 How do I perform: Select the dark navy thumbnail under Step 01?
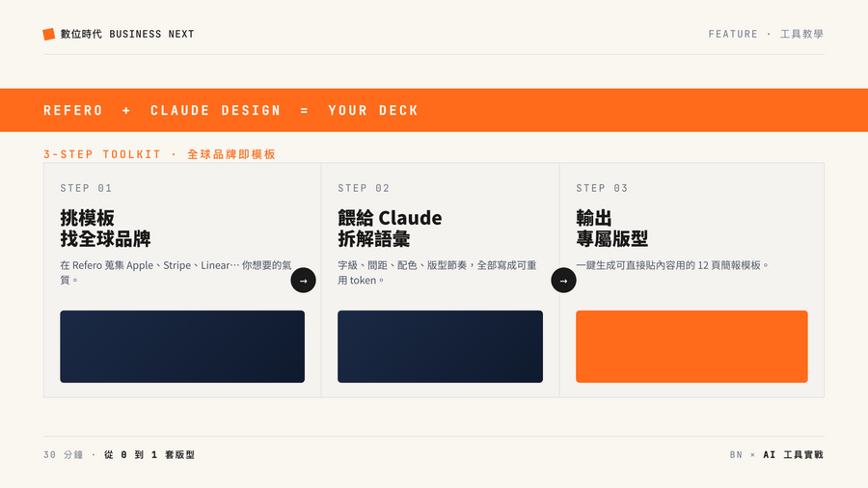(x=182, y=346)
